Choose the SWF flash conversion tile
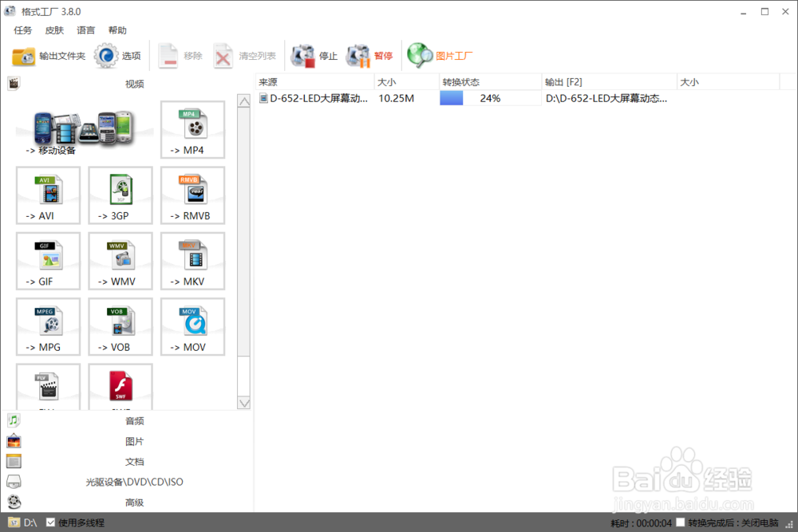This screenshot has width=798, height=532. coord(120,387)
